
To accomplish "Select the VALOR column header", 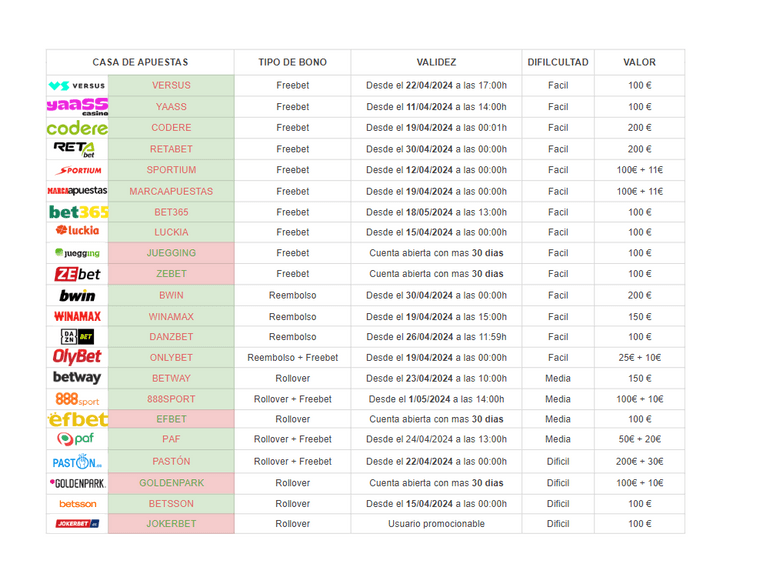I will [x=639, y=62].
